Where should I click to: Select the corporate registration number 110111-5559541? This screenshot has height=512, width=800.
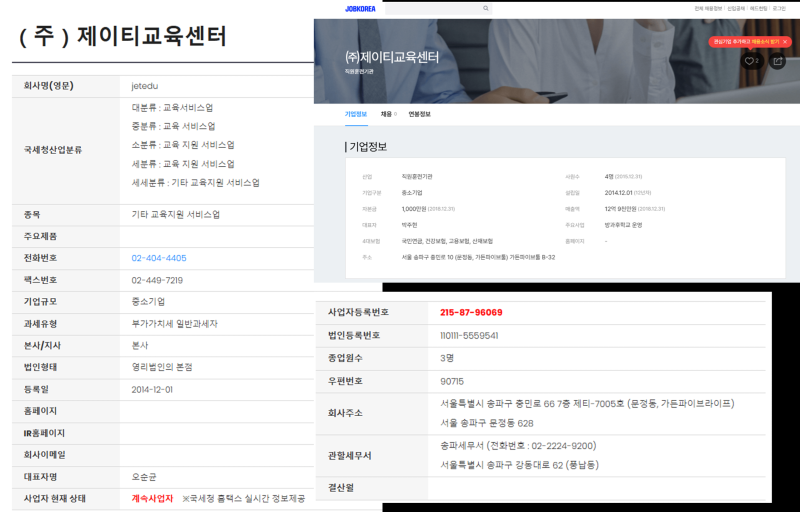point(469,336)
